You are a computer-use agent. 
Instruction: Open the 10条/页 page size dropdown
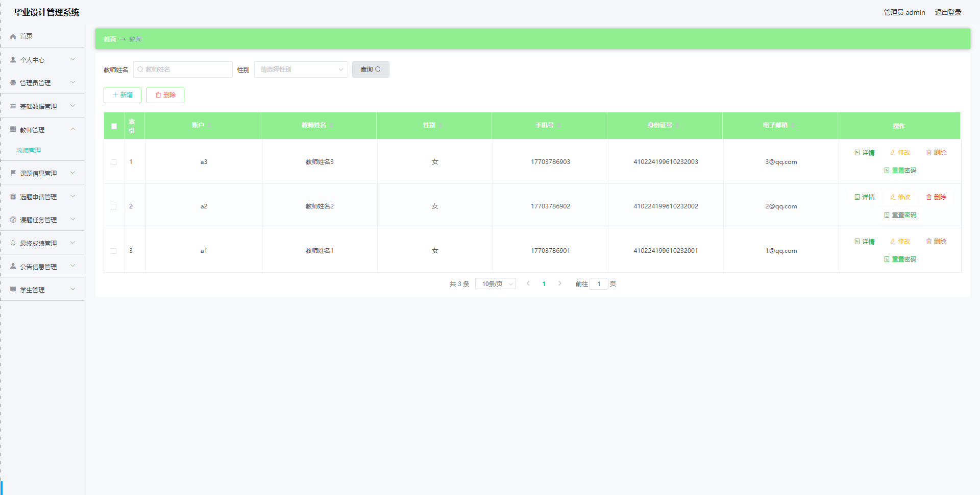point(495,284)
